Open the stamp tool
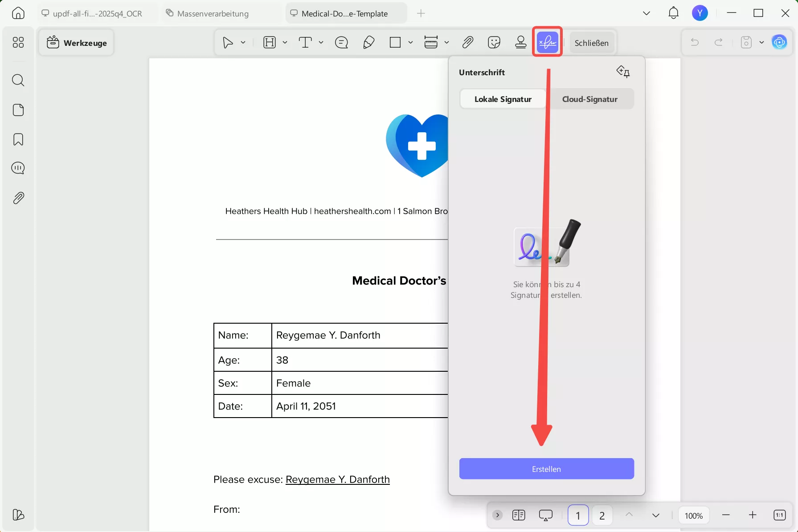The height and width of the screenshot is (532, 798). pos(521,43)
